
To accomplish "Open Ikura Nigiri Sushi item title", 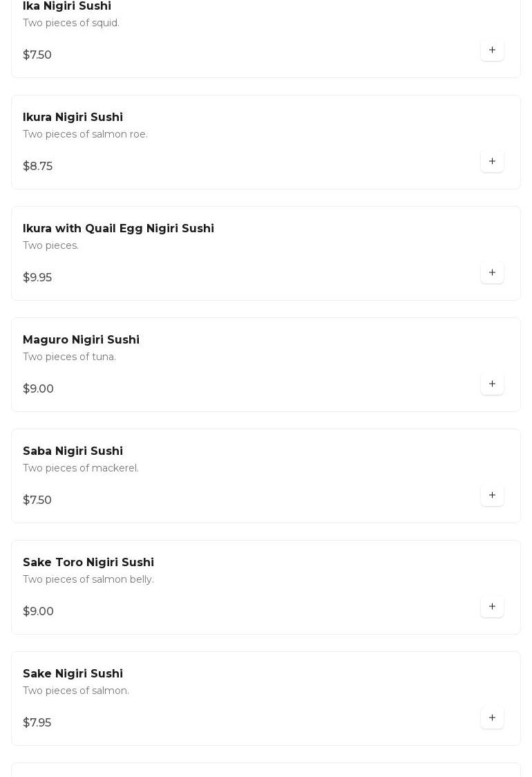I will pos(73,118).
